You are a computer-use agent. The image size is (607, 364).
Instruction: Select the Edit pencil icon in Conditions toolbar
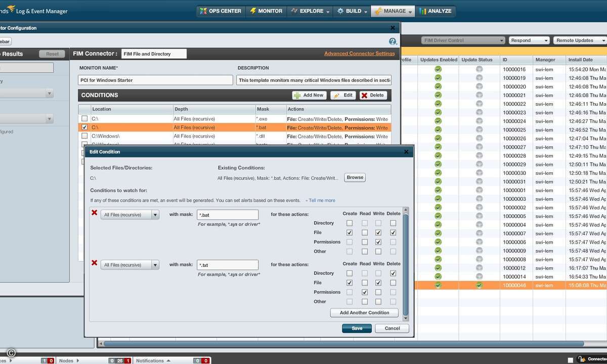(335, 95)
